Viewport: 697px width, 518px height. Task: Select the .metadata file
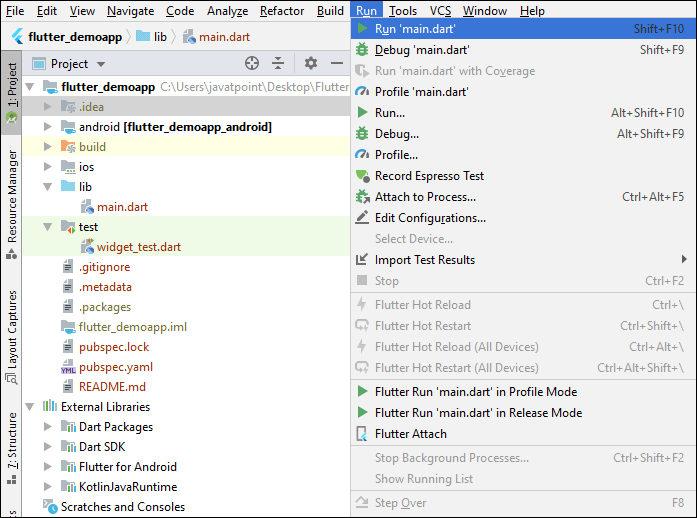[x=105, y=287]
